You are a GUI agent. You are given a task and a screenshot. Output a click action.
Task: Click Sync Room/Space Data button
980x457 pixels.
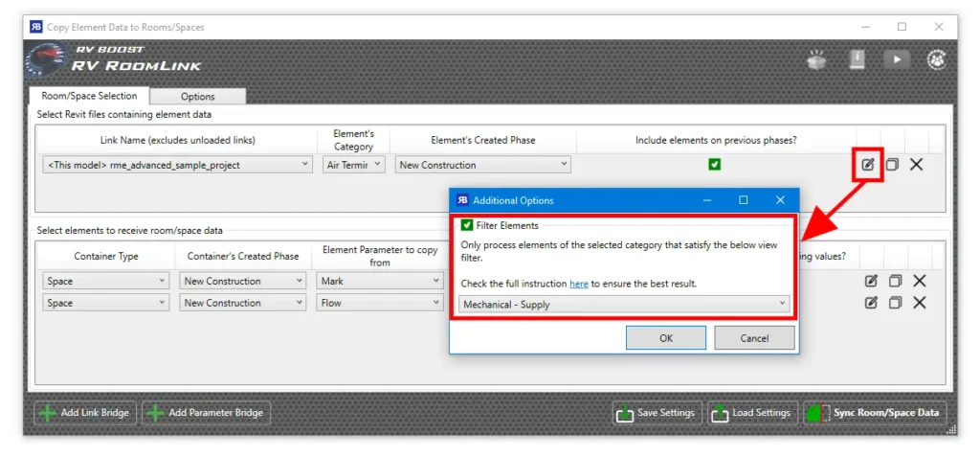[875, 413]
